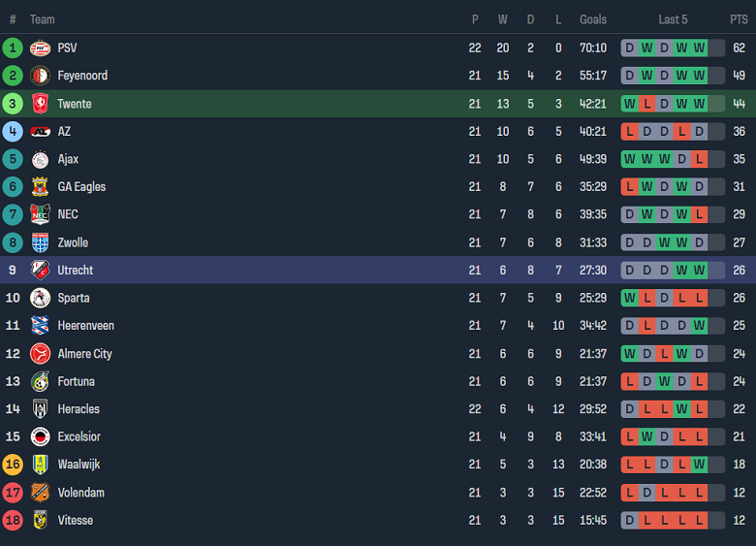The image size is (756, 546).
Task: Click the Heerenveen club logo
Action: [40, 326]
